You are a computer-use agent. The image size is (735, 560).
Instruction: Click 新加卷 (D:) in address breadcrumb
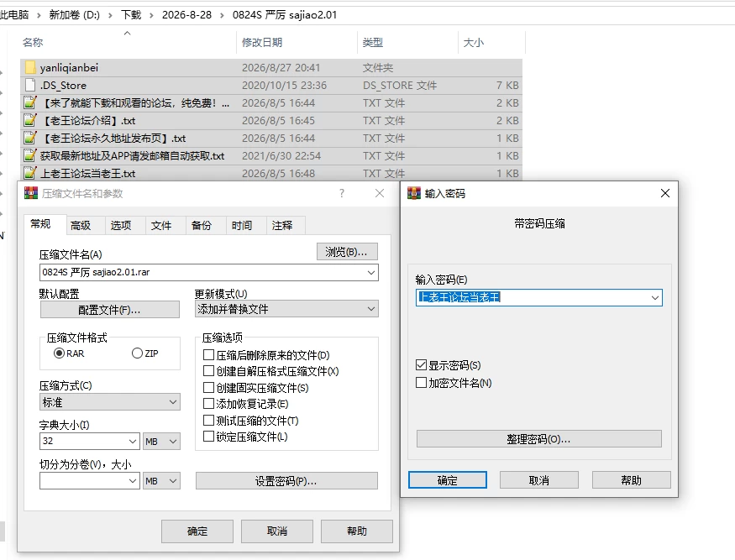(x=75, y=15)
